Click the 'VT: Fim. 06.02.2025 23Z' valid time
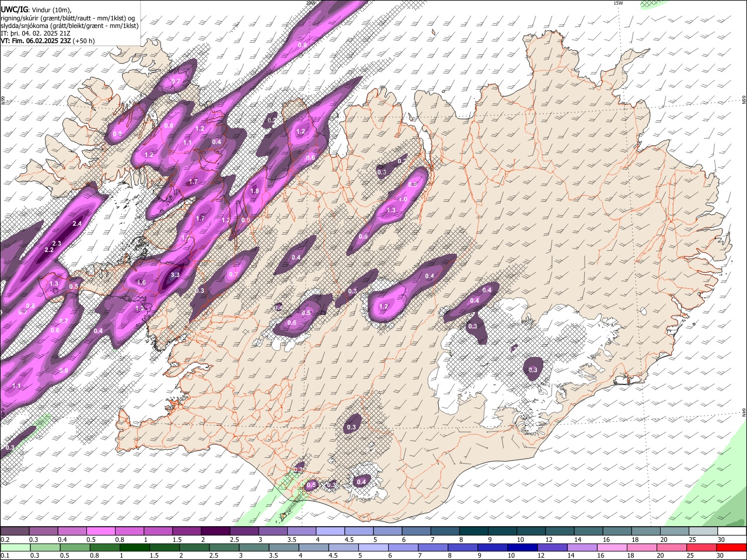The height and width of the screenshot is (560, 747). point(36,41)
